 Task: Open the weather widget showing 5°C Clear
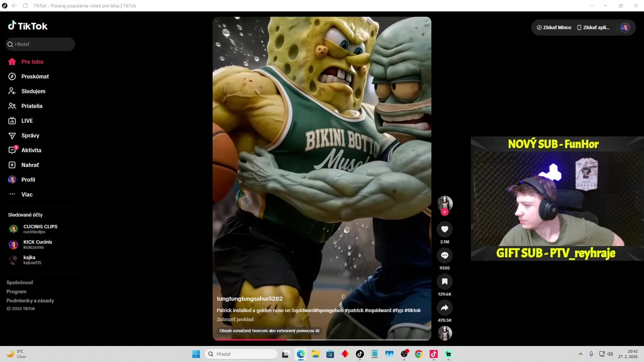coord(17,354)
